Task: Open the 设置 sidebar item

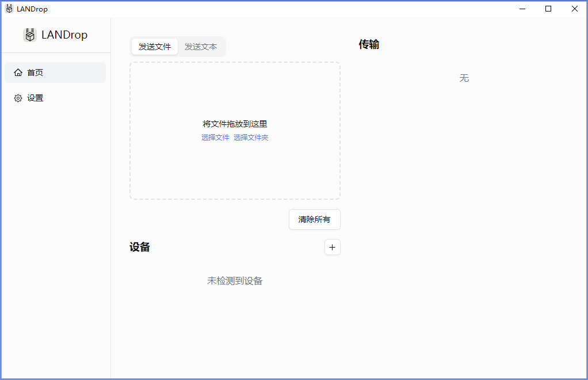Action: pyautogui.click(x=55, y=98)
